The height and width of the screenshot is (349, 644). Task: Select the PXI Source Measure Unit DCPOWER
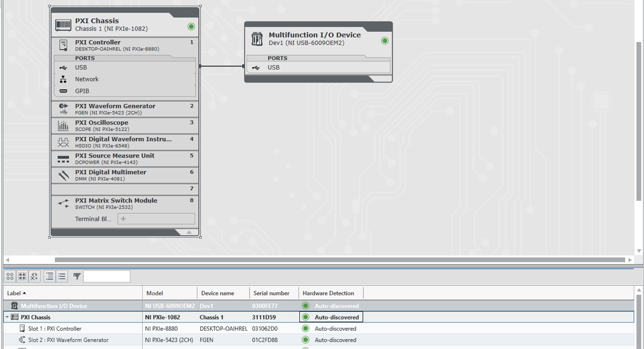point(125,159)
